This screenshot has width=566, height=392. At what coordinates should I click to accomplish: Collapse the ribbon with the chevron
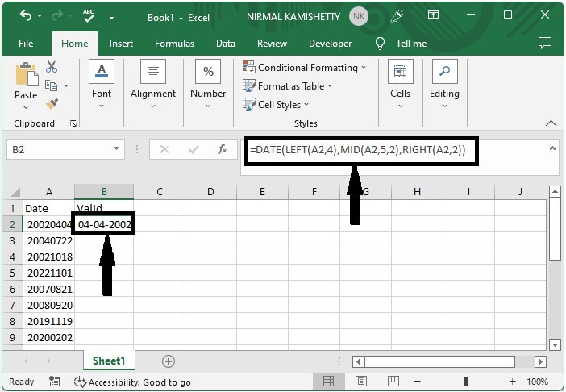(551, 123)
